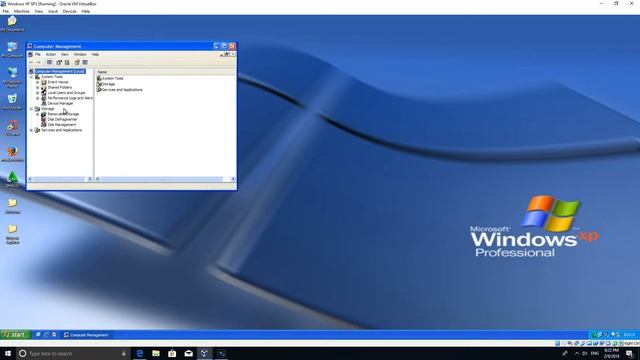Click the XP Start button
The height and width of the screenshot is (360, 640).
click(x=16, y=335)
